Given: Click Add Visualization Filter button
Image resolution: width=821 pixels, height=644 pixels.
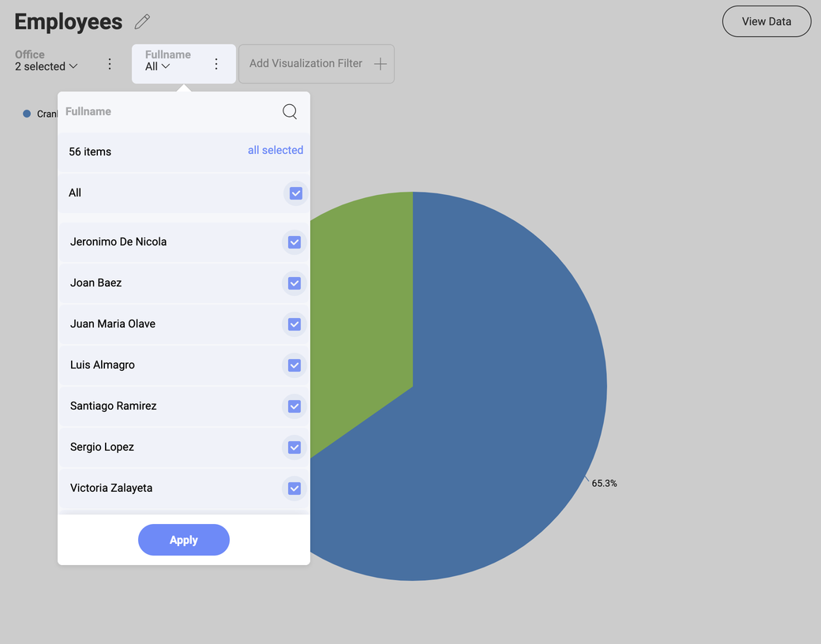Looking at the screenshot, I should pos(317,64).
